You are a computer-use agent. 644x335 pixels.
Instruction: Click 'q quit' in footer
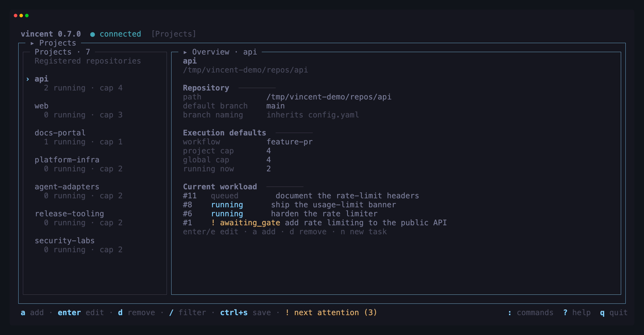pos(614,312)
